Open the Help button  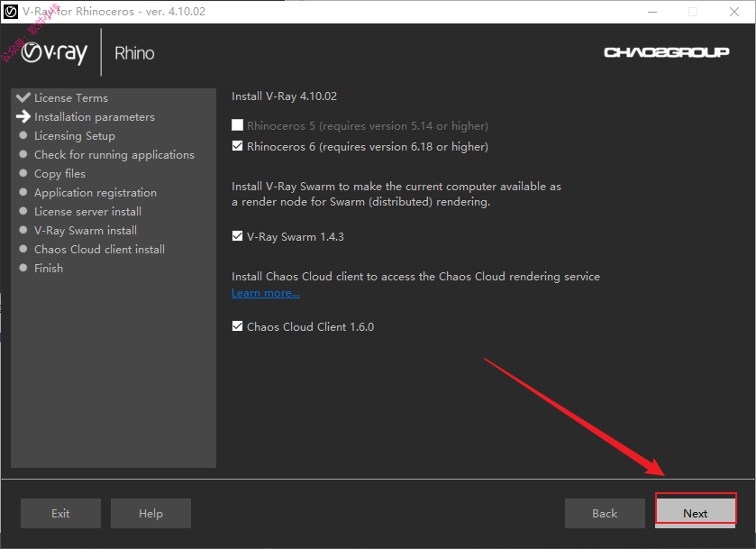point(150,513)
